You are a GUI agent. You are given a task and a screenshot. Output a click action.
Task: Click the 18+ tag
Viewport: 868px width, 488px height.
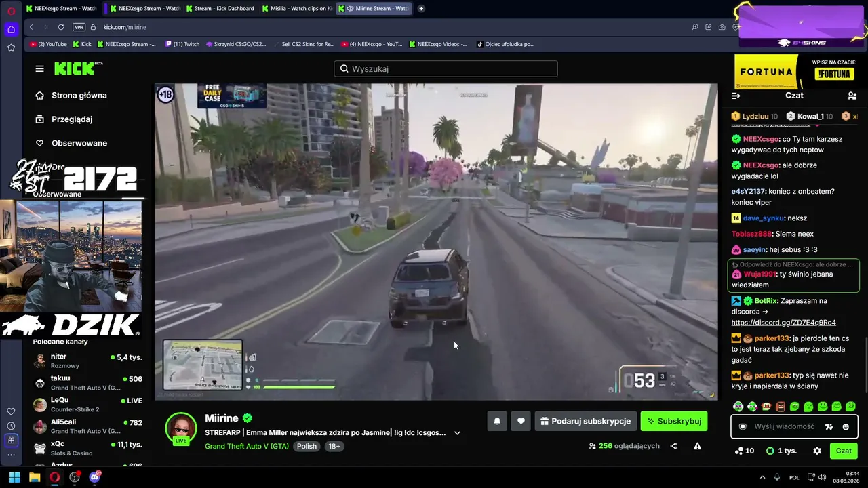[x=334, y=446]
